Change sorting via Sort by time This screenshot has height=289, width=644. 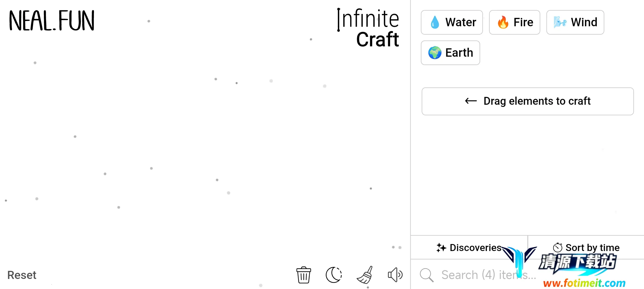(x=586, y=248)
